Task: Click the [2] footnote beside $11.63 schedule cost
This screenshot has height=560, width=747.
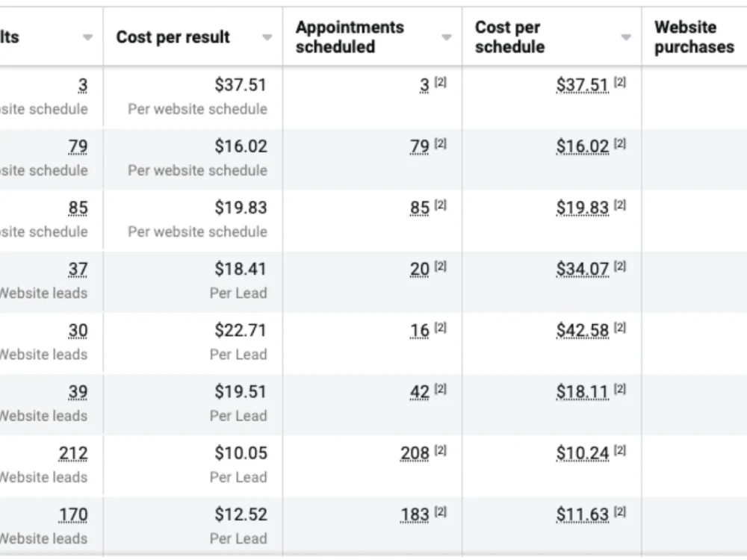Action: [620, 512]
